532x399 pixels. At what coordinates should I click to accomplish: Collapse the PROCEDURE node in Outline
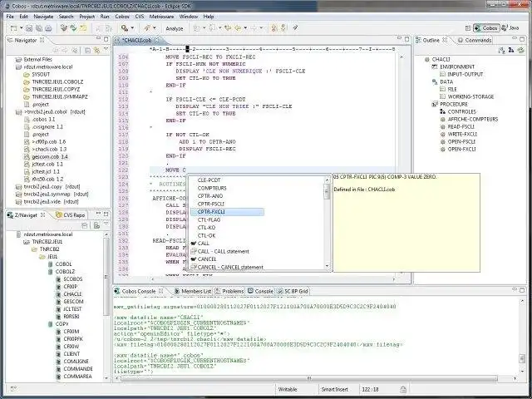pyautogui.click(x=426, y=105)
